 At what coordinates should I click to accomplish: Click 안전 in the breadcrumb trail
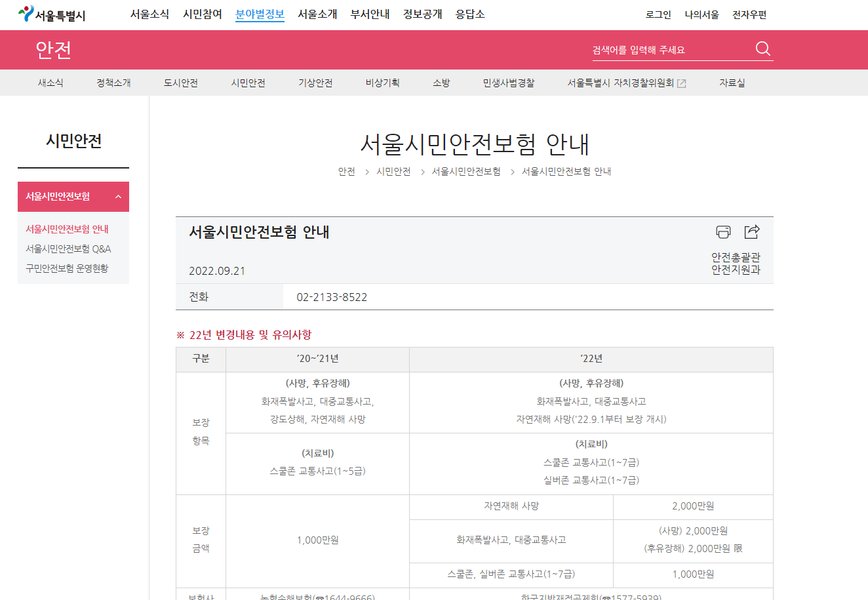click(347, 171)
